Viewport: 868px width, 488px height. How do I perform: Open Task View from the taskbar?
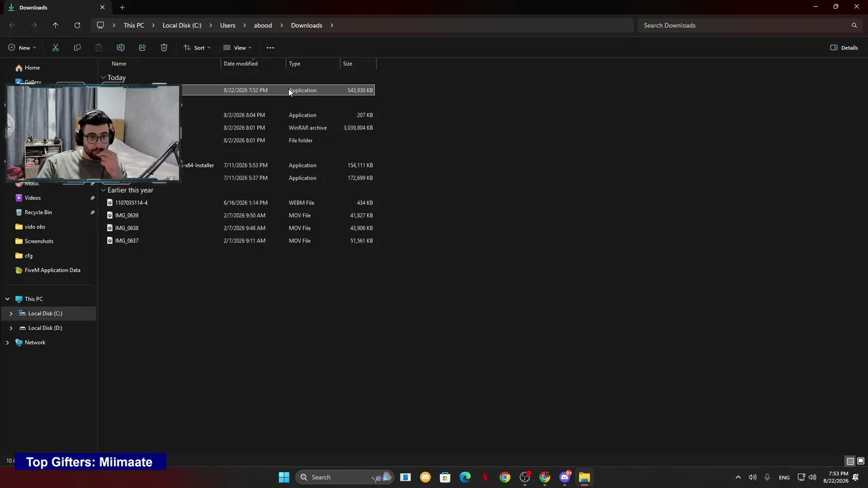[x=406, y=477]
